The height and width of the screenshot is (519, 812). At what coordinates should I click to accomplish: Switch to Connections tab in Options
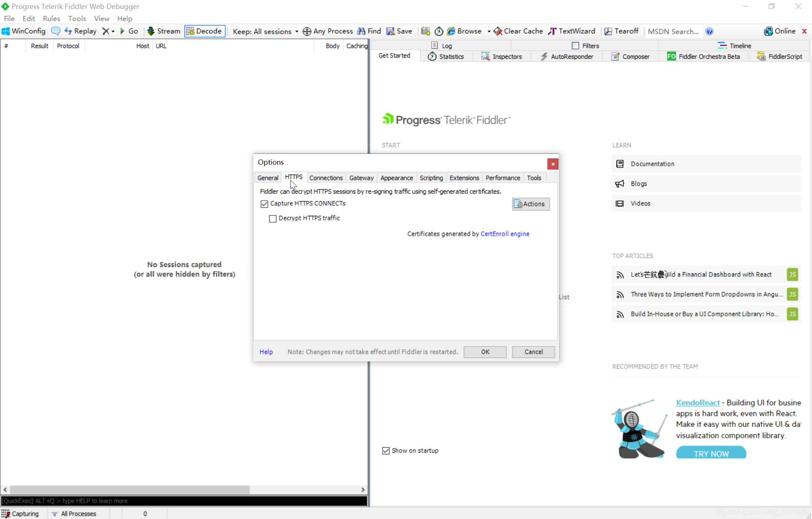[x=326, y=178]
